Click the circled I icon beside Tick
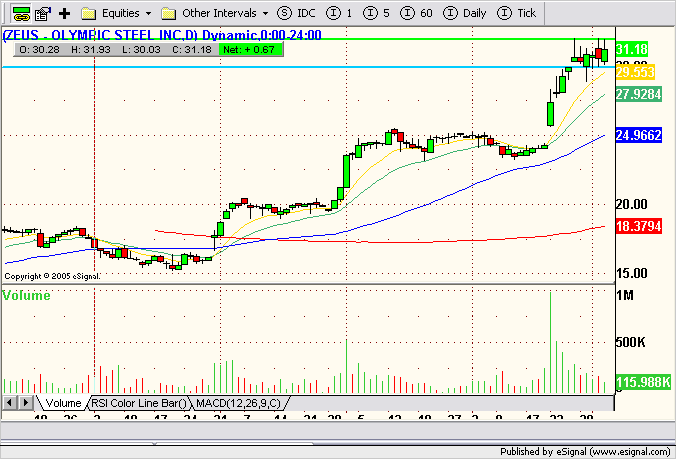The image size is (676, 459). pyautogui.click(x=504, y=13)
